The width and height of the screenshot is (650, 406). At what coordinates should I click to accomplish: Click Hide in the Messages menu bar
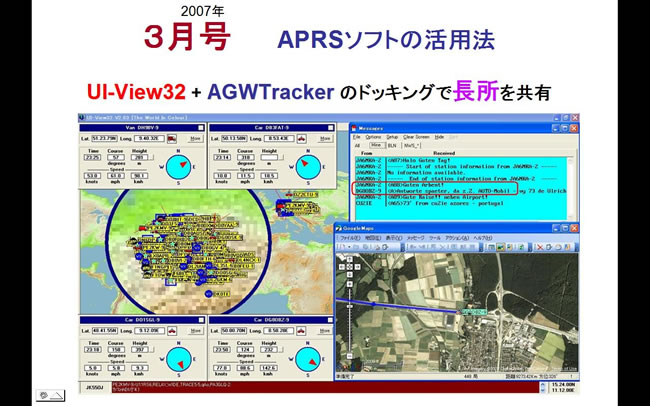pyautogui.click(x=439, y=137)
